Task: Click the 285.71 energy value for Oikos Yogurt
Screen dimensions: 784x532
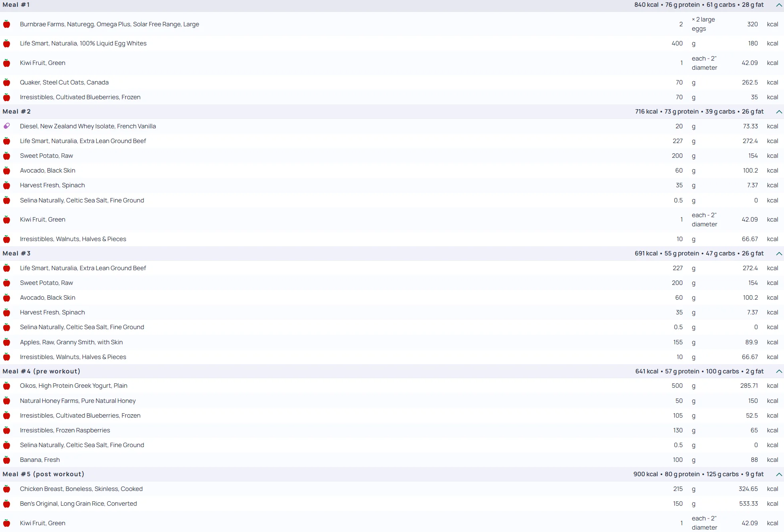Action: pyautogui.click(x=749, y=386)
